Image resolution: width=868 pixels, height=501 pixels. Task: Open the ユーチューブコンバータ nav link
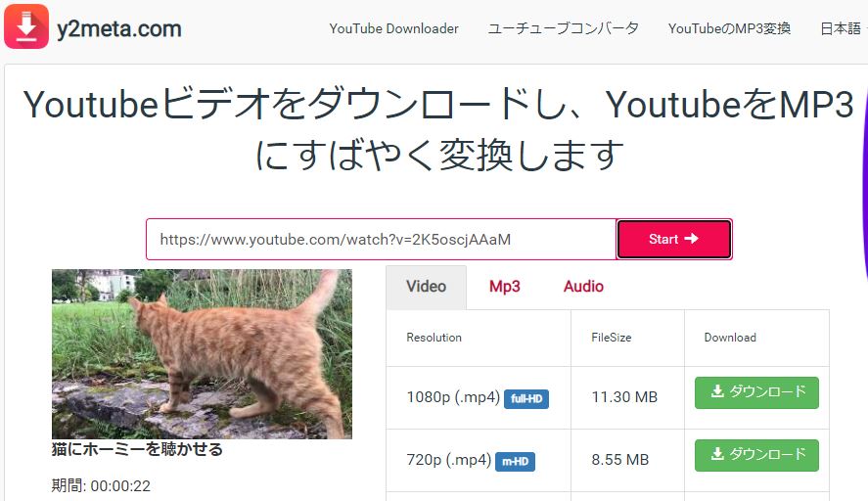[563, 28]
